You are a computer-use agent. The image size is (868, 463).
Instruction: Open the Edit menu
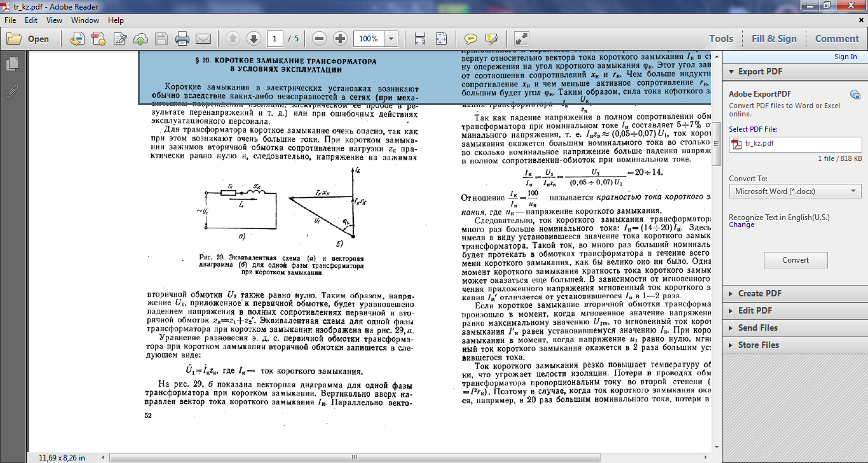point(31,20)
